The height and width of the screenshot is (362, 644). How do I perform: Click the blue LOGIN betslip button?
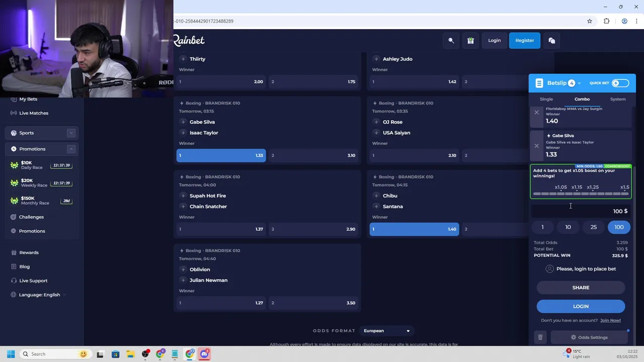[x=581, y=306]
